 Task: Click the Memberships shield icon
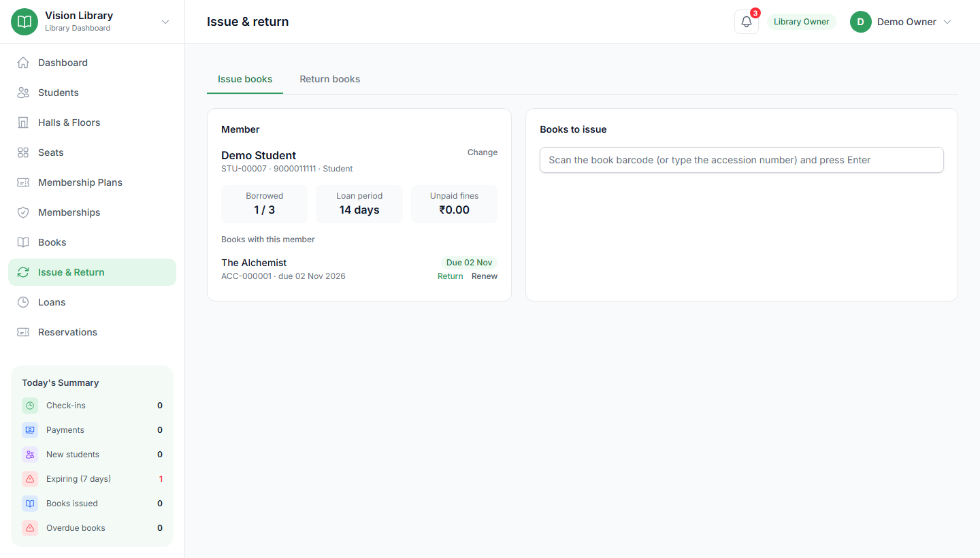point(23,212)
